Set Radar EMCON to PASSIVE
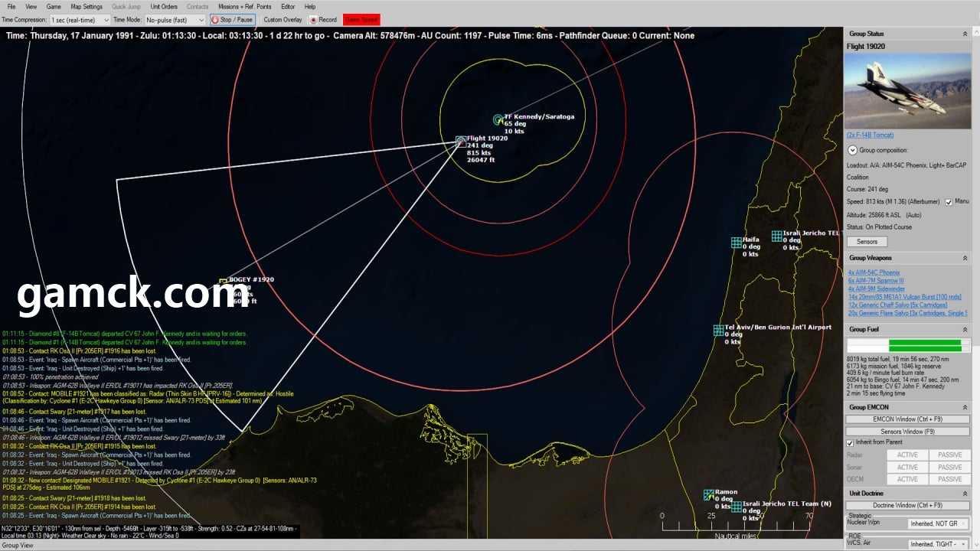980x551 pixels. click(x=949, y=455)
